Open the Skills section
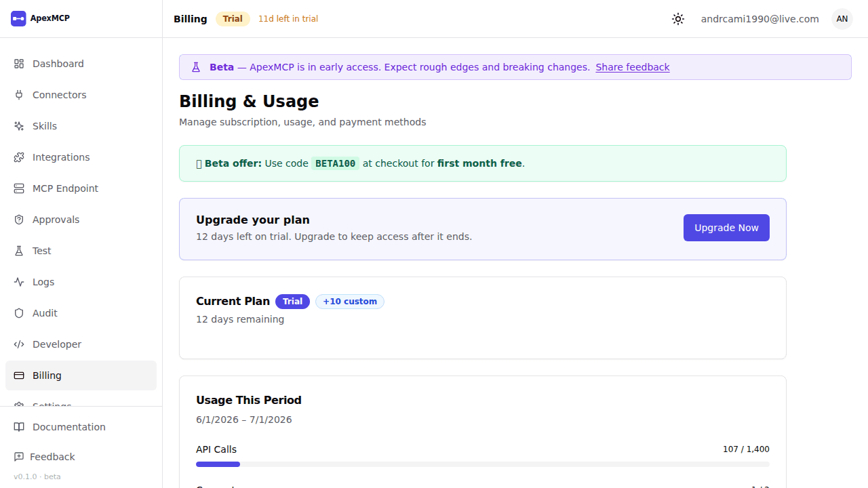Screen dimensions: 868x488 point(81,126)
